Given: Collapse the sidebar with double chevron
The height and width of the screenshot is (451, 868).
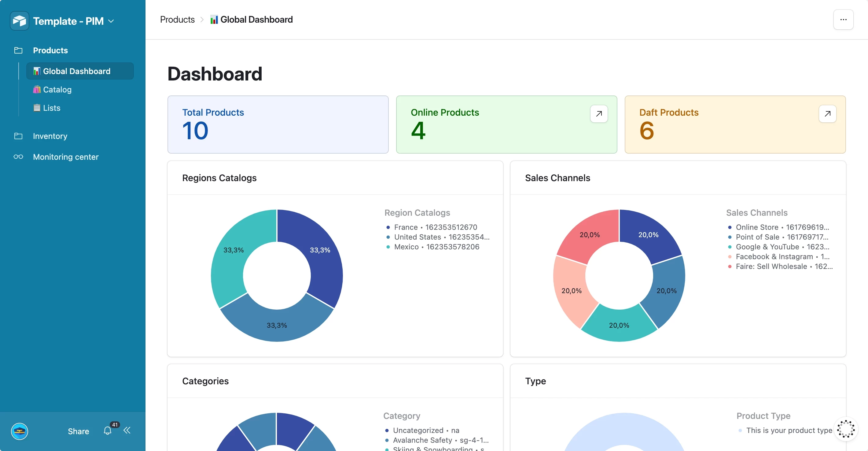Looking at the screenshot, I should pyautogui.click(x=127, y=430).
